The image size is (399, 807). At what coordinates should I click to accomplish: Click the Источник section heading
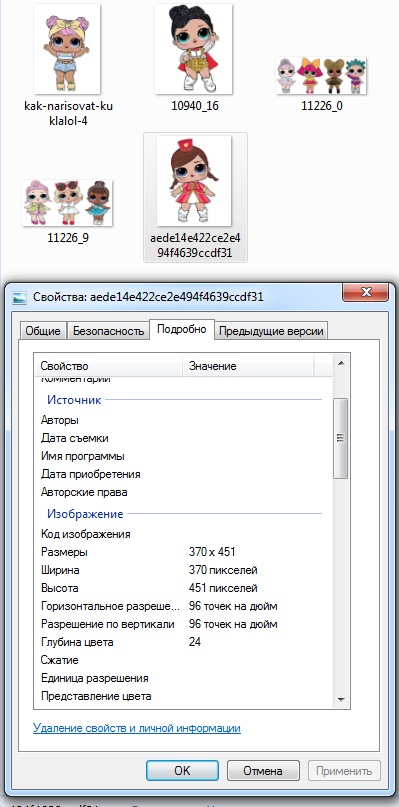(74, 400)
